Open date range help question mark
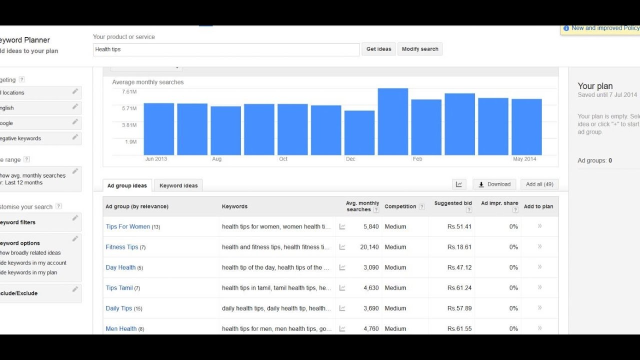This screenshot has width=640, height=360. point(27,159)
